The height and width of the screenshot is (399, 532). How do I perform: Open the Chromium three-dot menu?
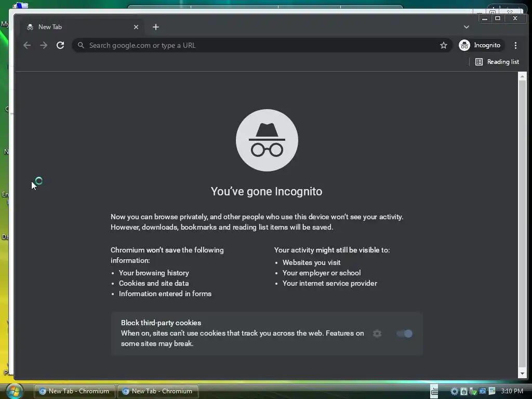pyautogui.click(x=515, y=45)
